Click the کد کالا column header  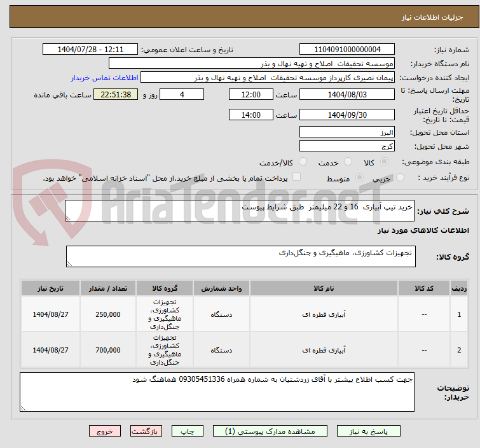[x=424, y=288]
